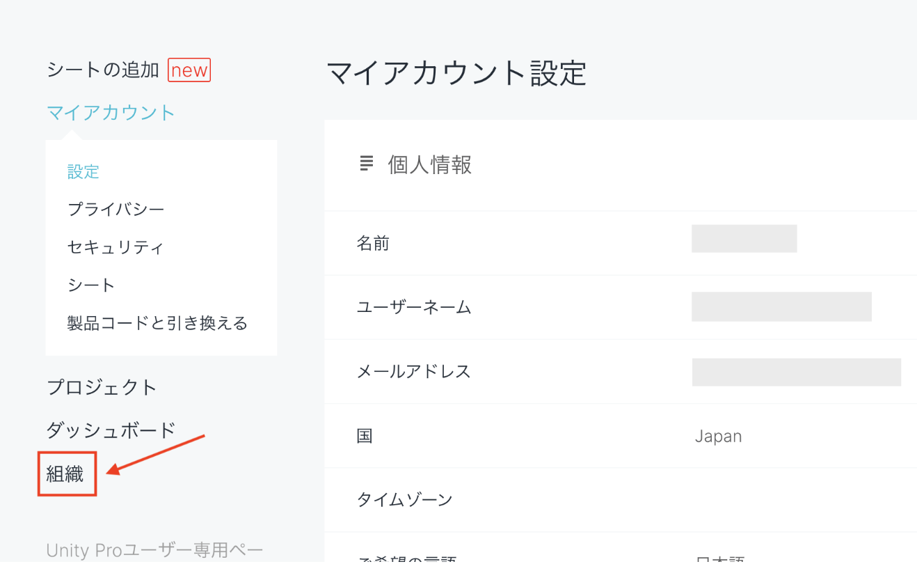Open the highlighted 組織 menu item
Image resolution: width=924 pixels, height=571 pixels.
pos(65,475)
